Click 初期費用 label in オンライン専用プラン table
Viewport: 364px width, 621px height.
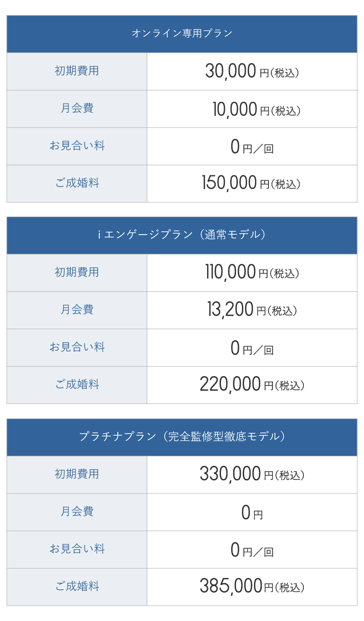[77, 71]
